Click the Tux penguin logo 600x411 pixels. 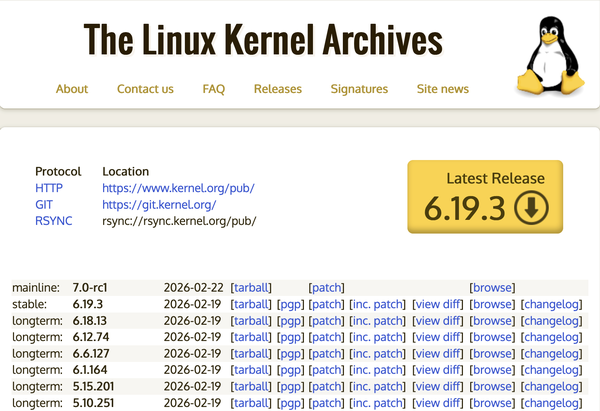[x=550, y=55]
